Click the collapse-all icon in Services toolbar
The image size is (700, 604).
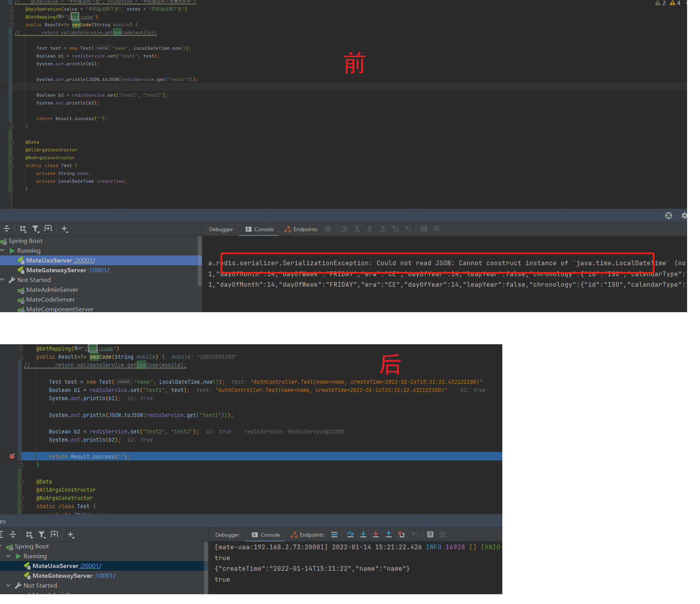point(7,229)
